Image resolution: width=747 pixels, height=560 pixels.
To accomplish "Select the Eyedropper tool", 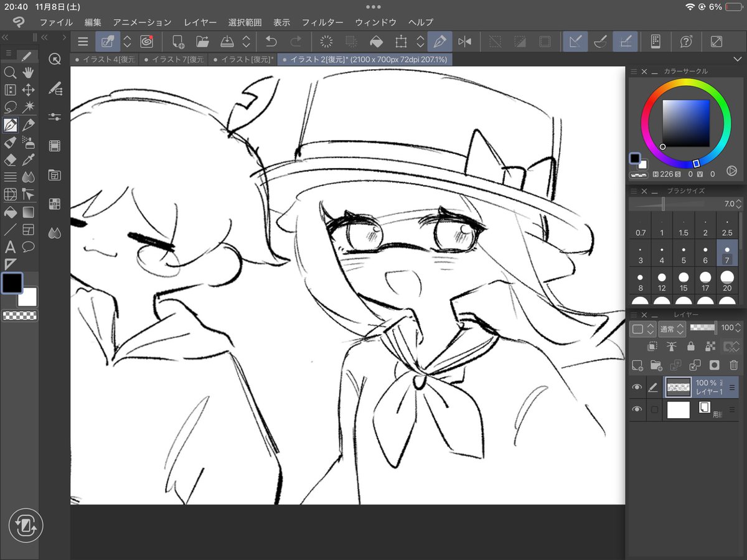I will tap(28, 160).
